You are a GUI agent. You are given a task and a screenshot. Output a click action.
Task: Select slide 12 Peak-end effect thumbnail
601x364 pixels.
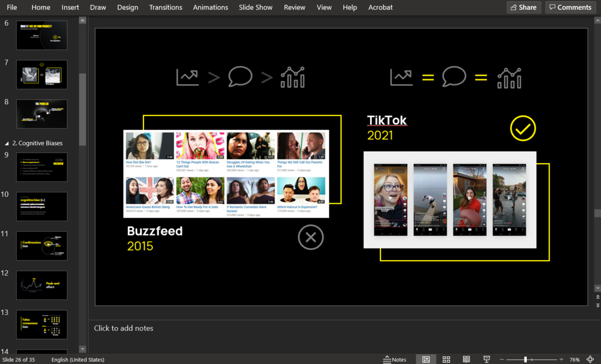[42, 286]
